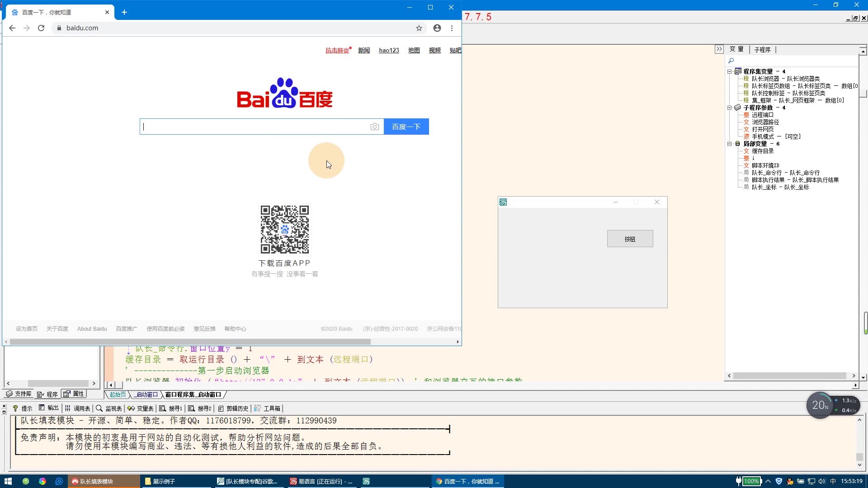The width and height of the screenshot is (868, 488).
Task: Click the colorful browser icon on the taskbar
Action: click(42, 481)
